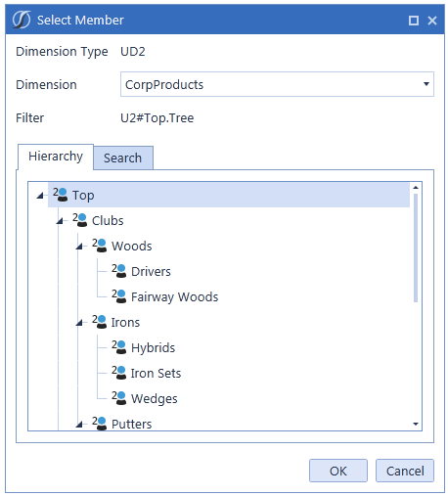Click the member icon beside Wedges

[x=119, y=398]
